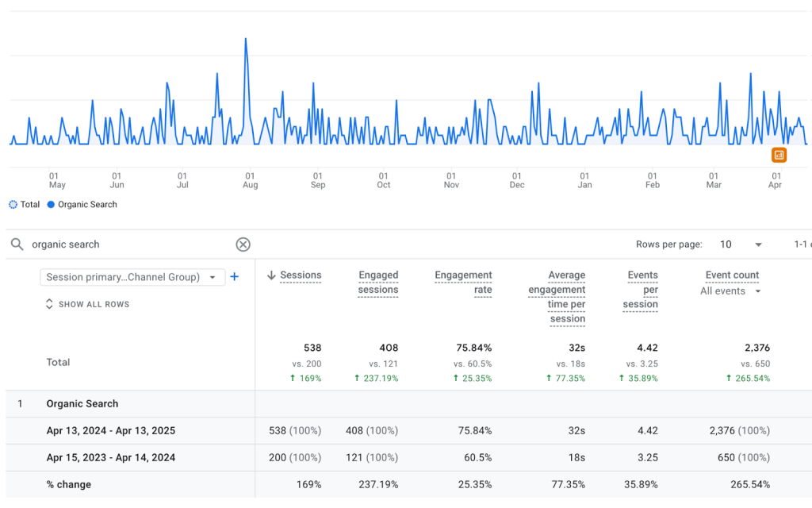Toggle the Total legend series
Screen dimensions: 812x508
tap(25, 204)
